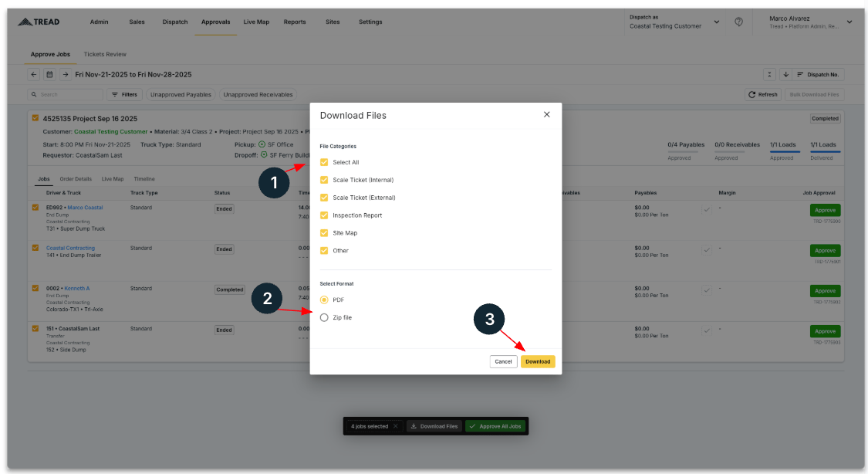Switch to the Order Details tab
This screenshot has height=474, width=868.
pos(76,179)
